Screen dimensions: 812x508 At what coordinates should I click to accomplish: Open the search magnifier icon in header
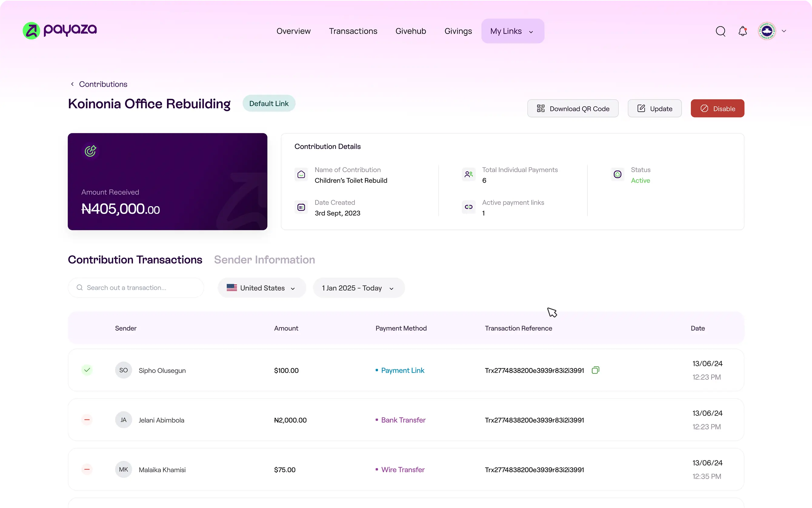[x=720, y=31]
